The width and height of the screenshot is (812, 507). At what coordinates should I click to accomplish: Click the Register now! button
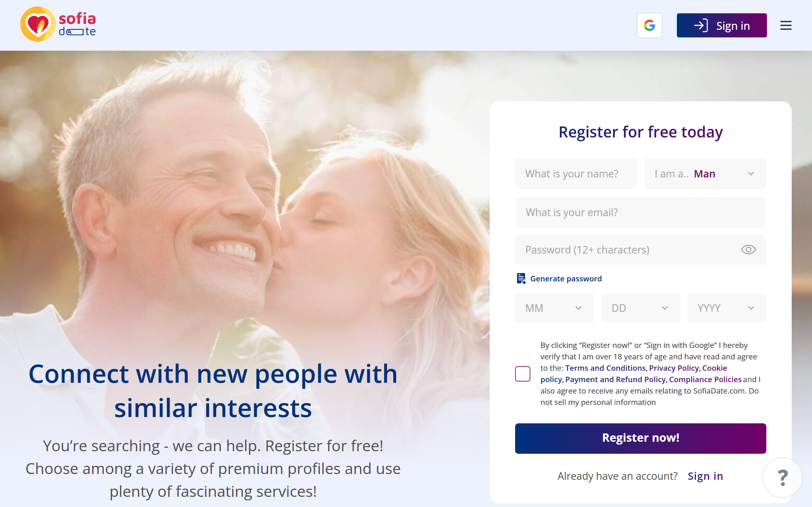tap(640, 438)
